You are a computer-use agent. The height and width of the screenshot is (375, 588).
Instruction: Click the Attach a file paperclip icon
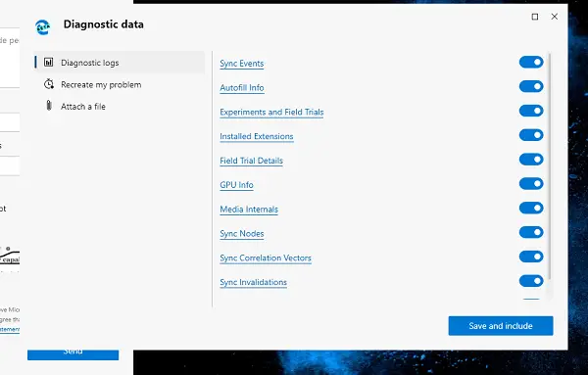click(49, 106)
